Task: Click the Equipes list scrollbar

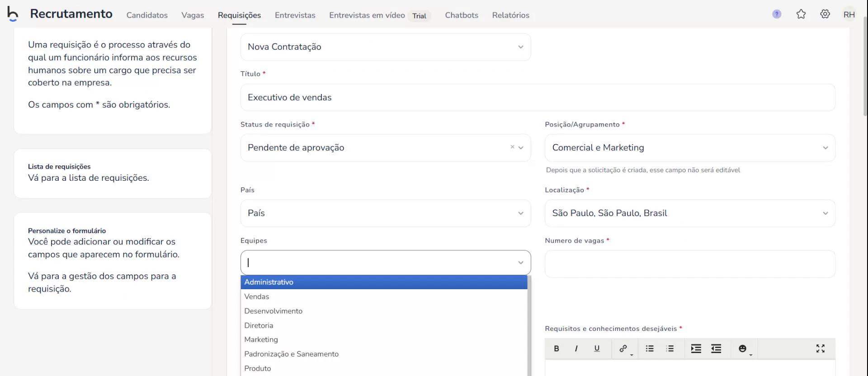Action: tap(529, 325)
